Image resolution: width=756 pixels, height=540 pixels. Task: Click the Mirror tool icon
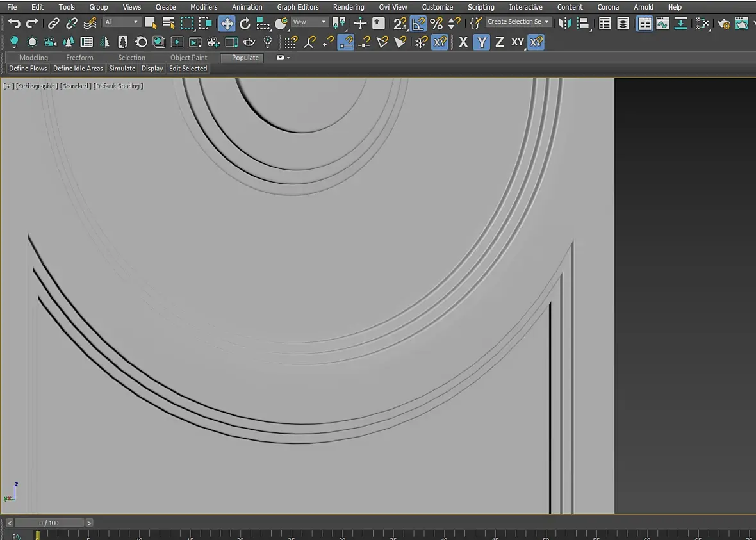[x=565, y=24]
